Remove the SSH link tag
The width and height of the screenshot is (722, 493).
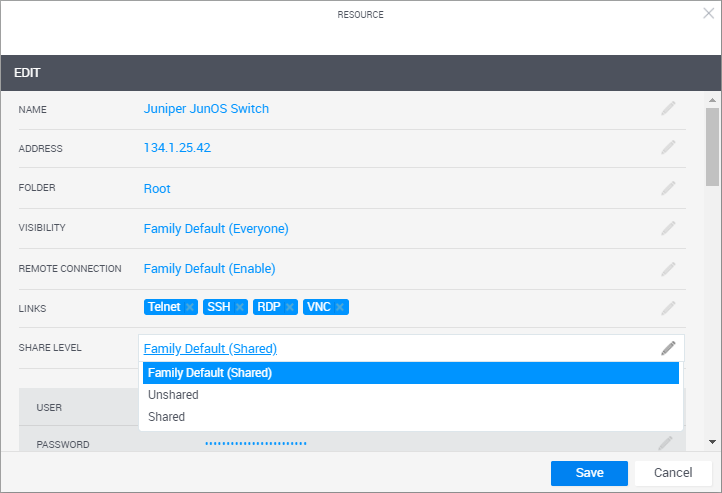click(x=240, y=307)
